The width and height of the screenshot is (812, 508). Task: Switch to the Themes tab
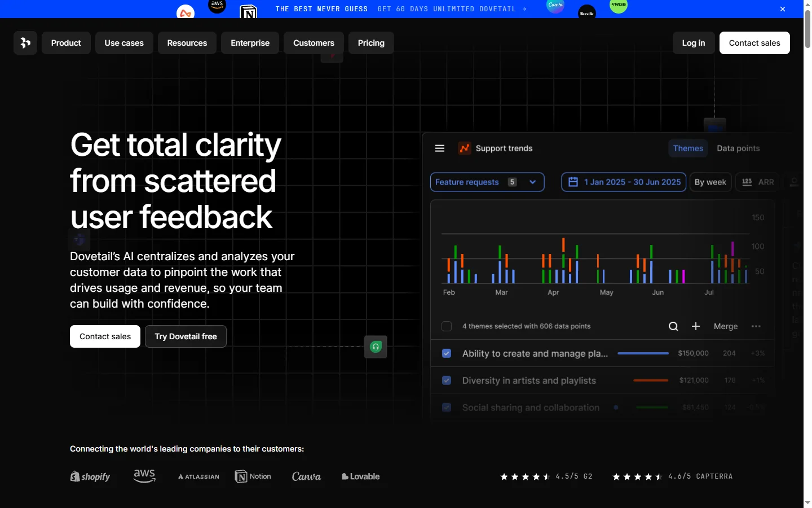point(688,148)
